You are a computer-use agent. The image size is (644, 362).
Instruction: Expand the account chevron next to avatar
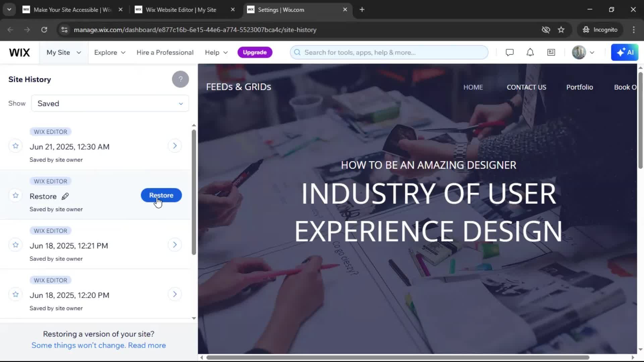coord(592,53)
